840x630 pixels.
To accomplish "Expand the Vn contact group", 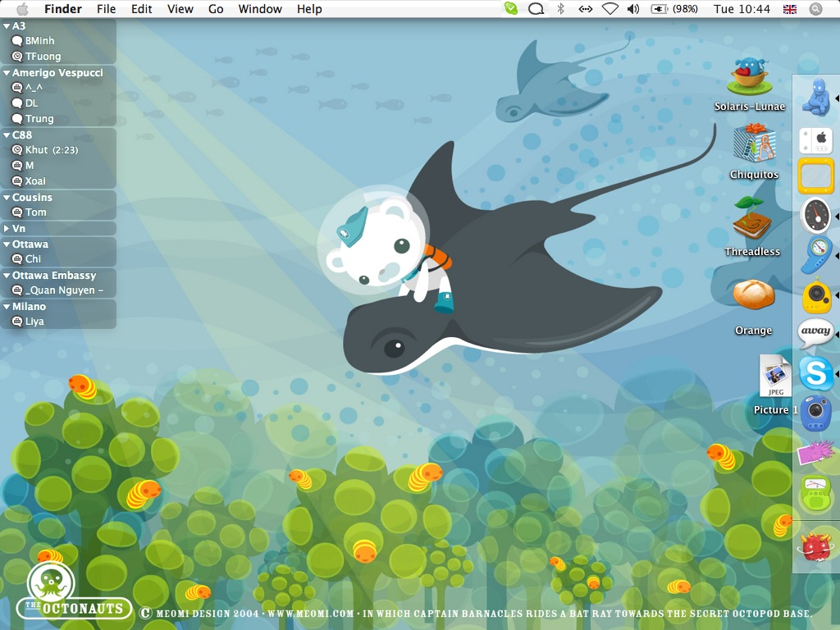I will tap(7, 228).
